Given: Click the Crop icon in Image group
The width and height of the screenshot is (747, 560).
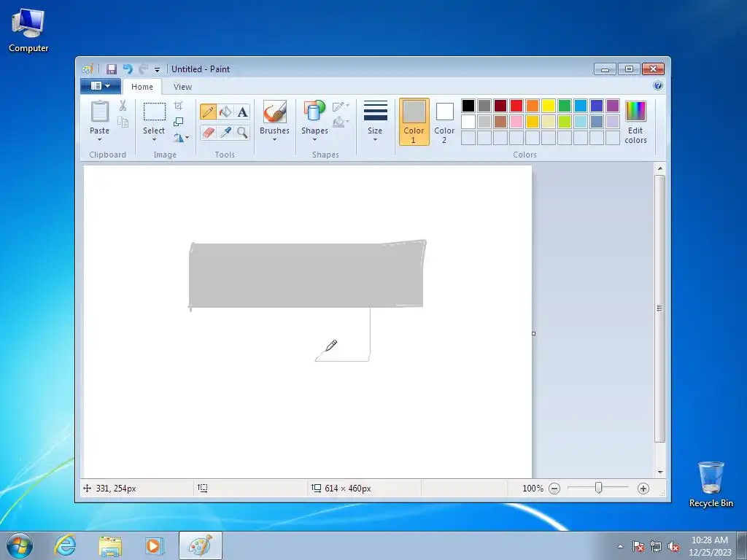Looking at the screenshot, I should 178,106.
